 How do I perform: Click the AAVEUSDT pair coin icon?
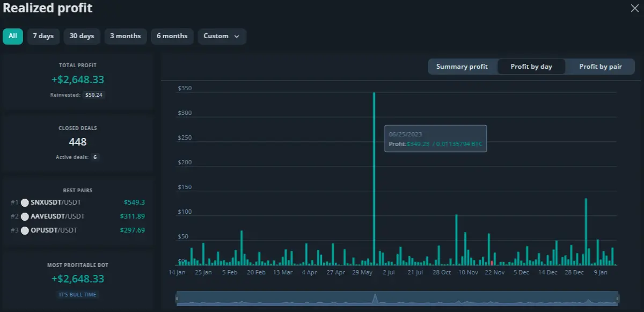pyautogui.click(x=25, y=216)
